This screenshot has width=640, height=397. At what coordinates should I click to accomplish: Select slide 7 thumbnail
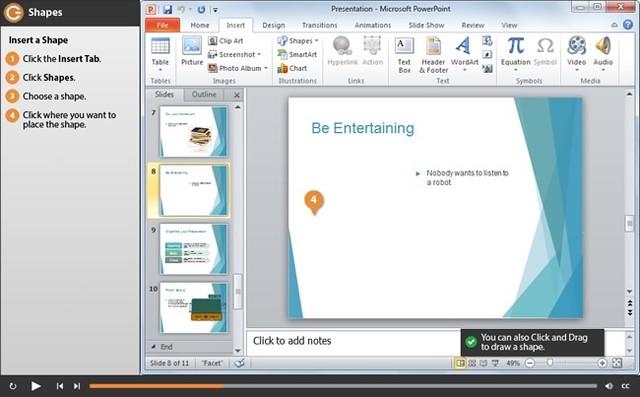tap(193, 131)
